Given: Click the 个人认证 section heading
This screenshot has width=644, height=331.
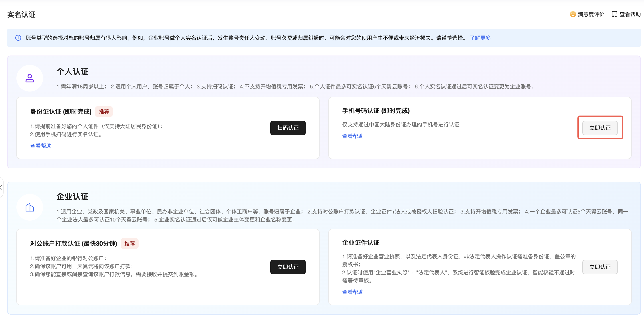Looking at the screenshot, I should click(x=72, y=72).
